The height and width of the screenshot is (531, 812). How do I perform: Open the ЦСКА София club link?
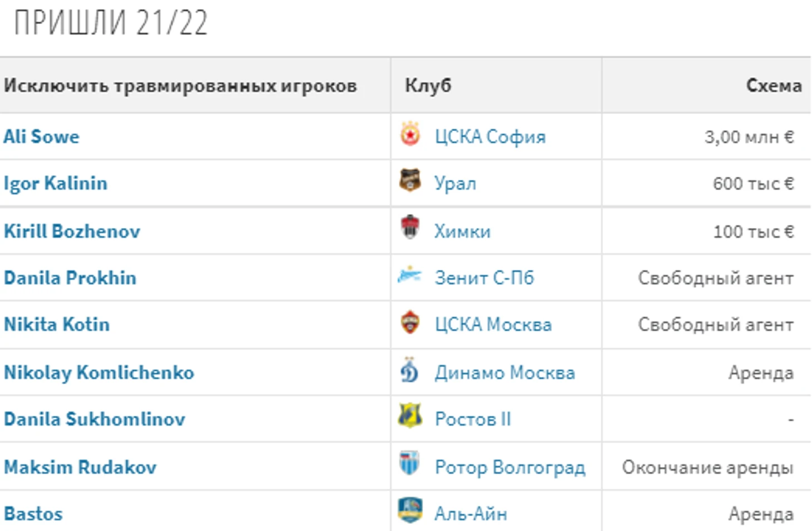(x=491, y=137)
